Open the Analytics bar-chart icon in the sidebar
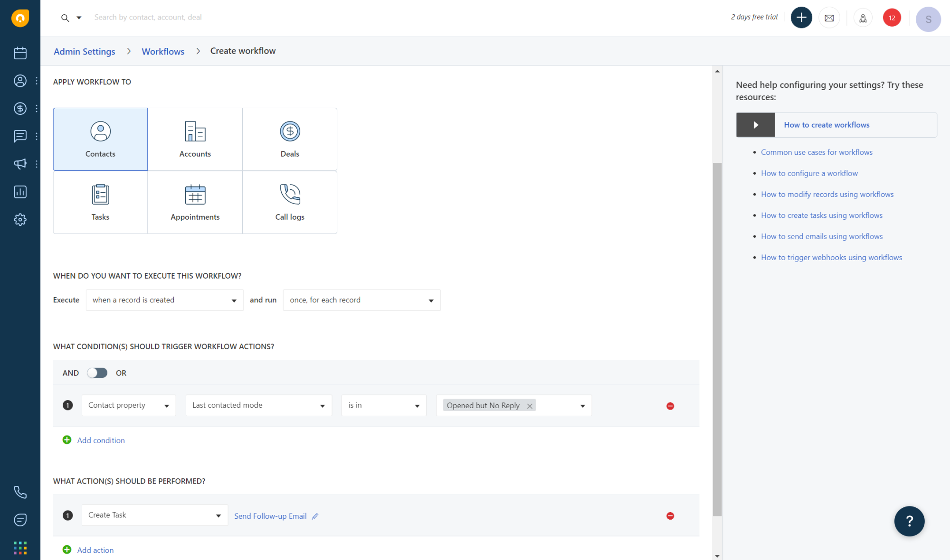Screen dimensions: 950x560 20,192
